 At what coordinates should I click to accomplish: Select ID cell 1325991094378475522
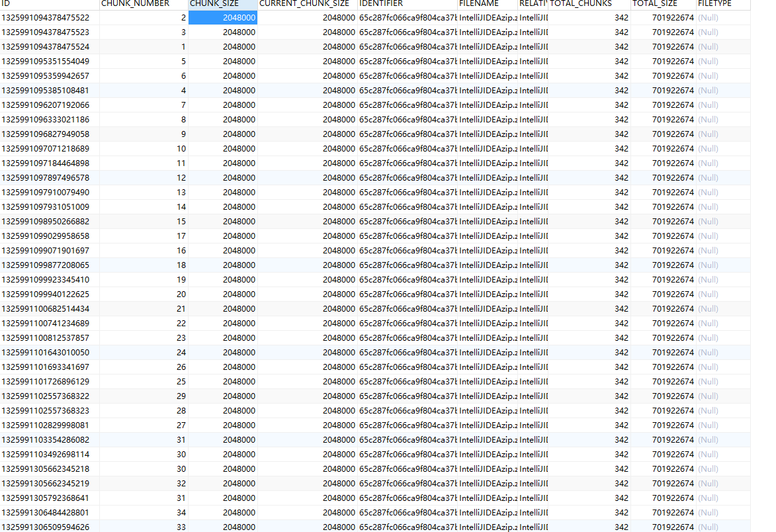[50, 18]
